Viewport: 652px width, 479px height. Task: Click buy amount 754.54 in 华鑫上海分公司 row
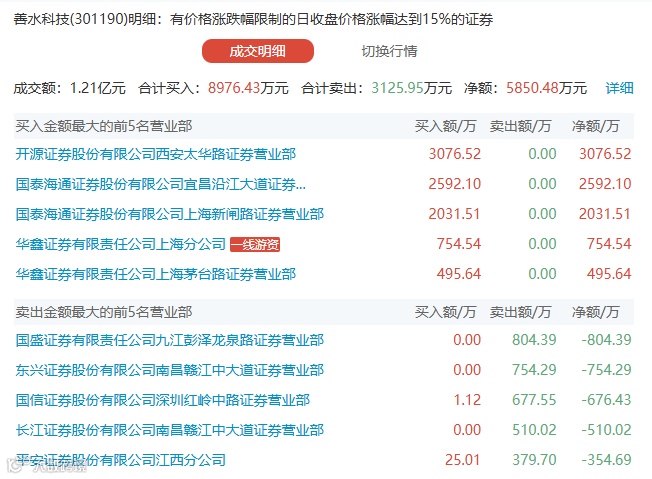pos(459,244)
